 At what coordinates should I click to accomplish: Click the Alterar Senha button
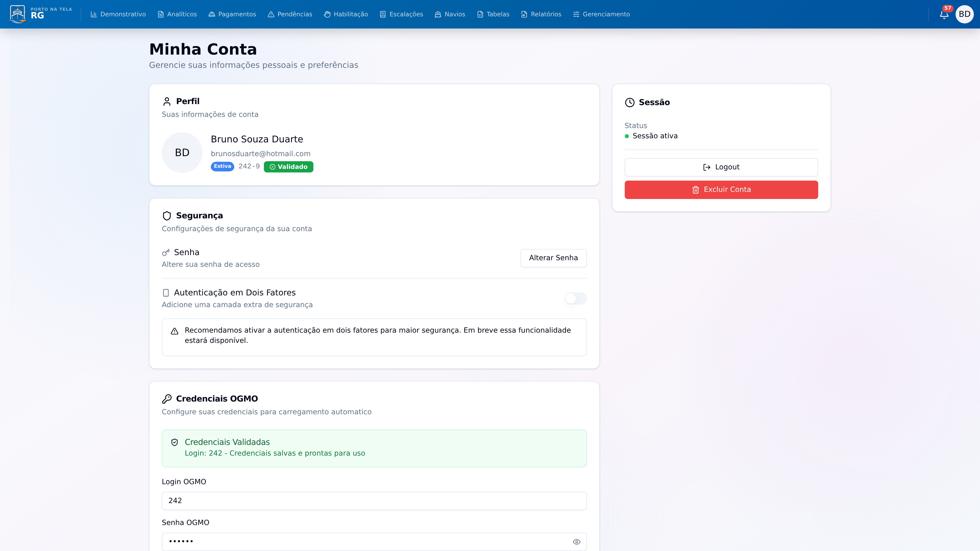click(553, 258)
